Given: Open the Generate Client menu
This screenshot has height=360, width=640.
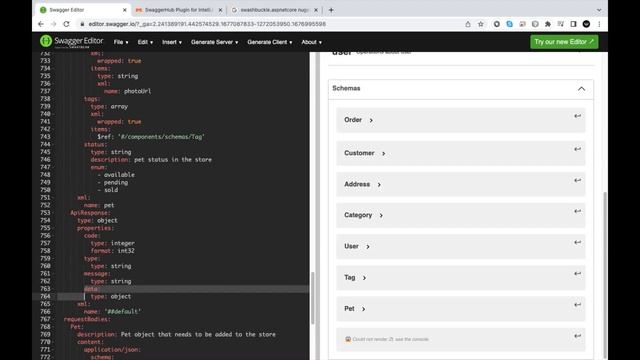Looking at the screenshot, I should click(269, 42).
